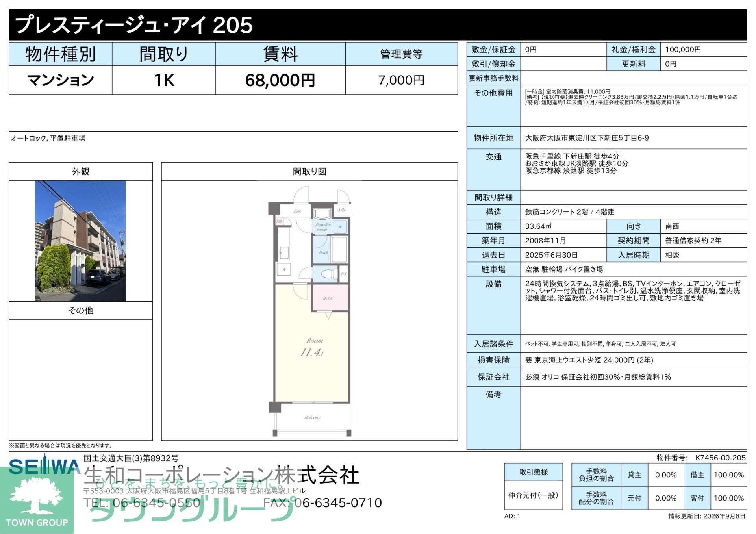The image size is (756, 534).
Task: Select structure 鉄筋コンクリート 2階 / 4階建
Action: 569,212
